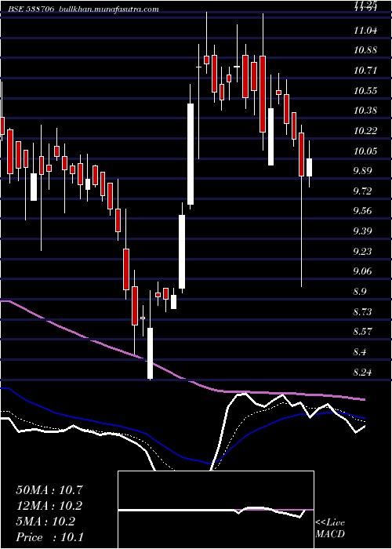Click the Price : 10.1 readout
The image size is (392, 549).
click(x=49, y=537)
